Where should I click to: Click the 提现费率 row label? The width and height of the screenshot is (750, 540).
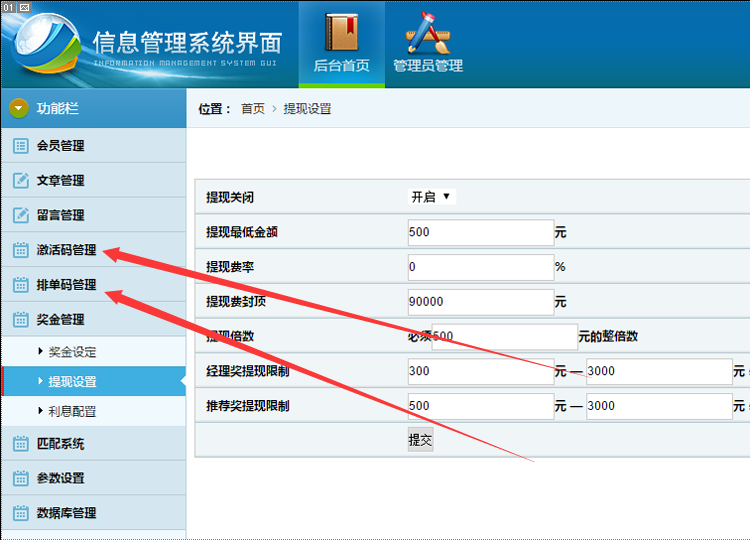pos(230,267)
